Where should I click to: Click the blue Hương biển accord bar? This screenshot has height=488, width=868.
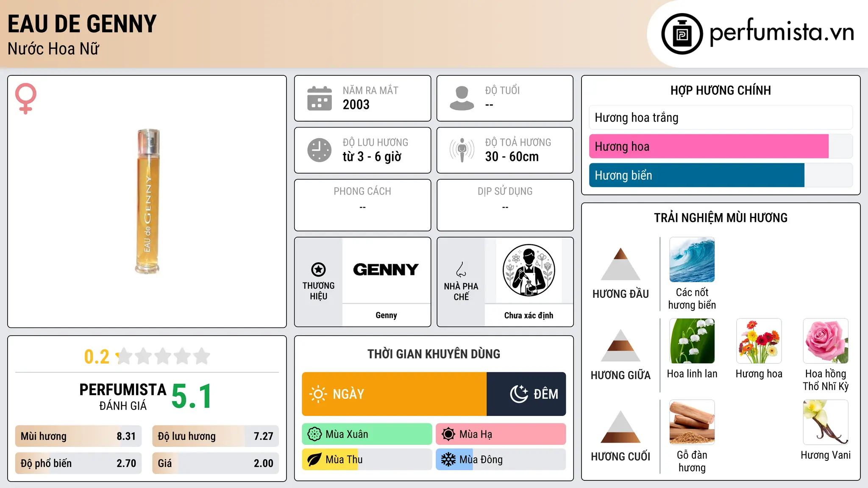[x=721, y=175]
